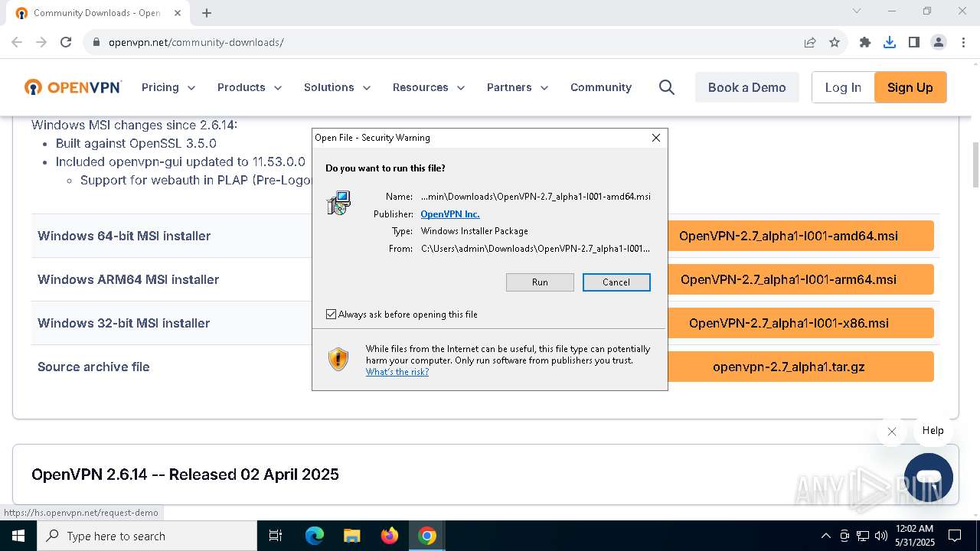Screen dimensions: 980x551
Task: Open network icon in system tray
Action: pos(863,536)
